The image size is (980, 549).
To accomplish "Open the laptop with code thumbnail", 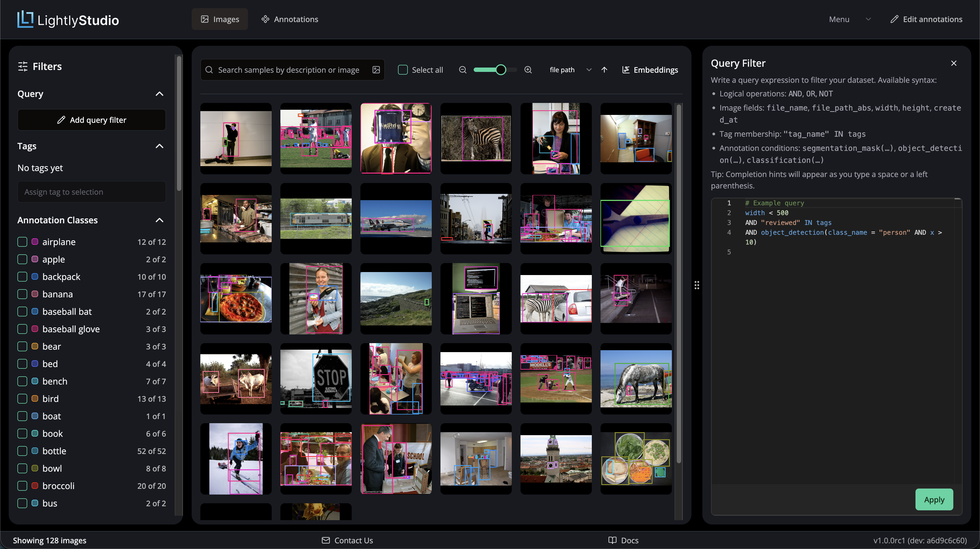I will coord(476,299).
